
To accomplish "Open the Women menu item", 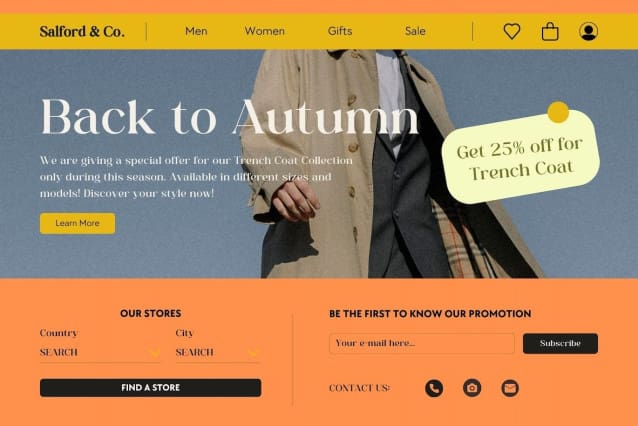I will tap(264, 31).
